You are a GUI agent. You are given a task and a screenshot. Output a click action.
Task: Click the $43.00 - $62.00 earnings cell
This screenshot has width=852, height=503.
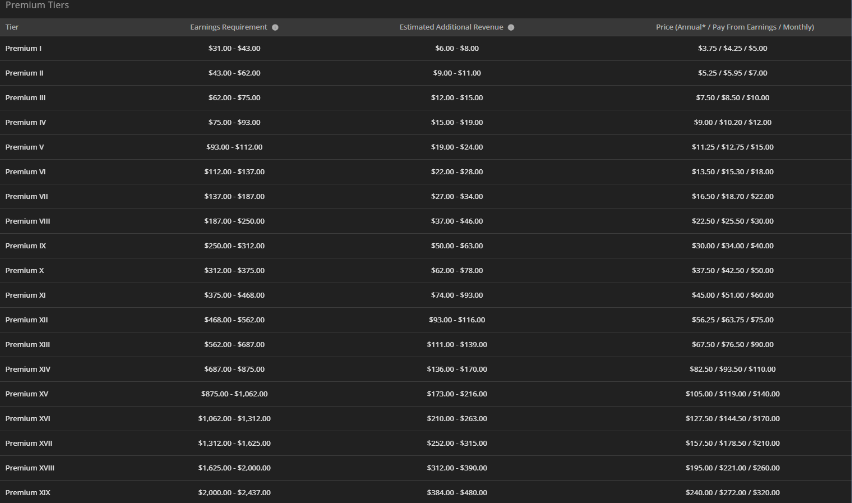point(234,73)
